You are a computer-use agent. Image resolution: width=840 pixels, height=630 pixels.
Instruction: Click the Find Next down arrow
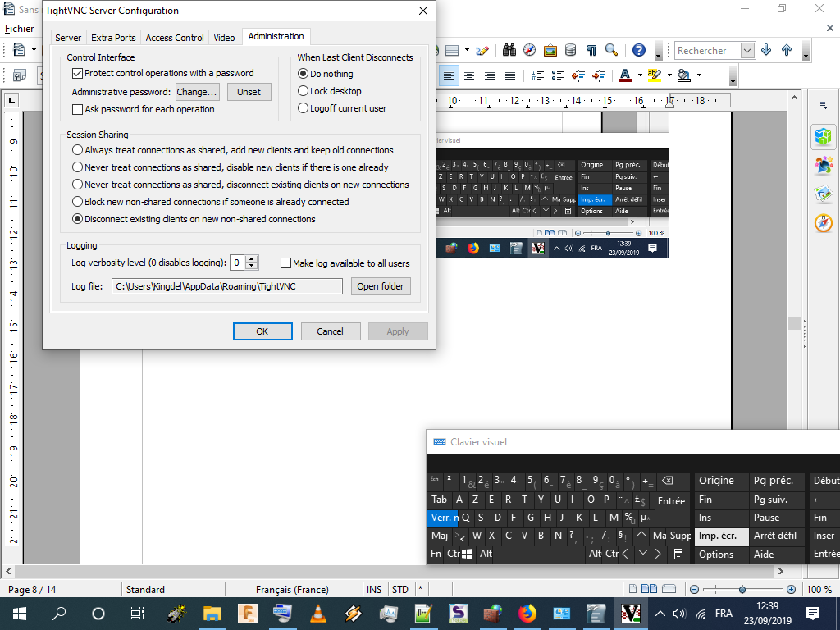click(x=766, y=50)
